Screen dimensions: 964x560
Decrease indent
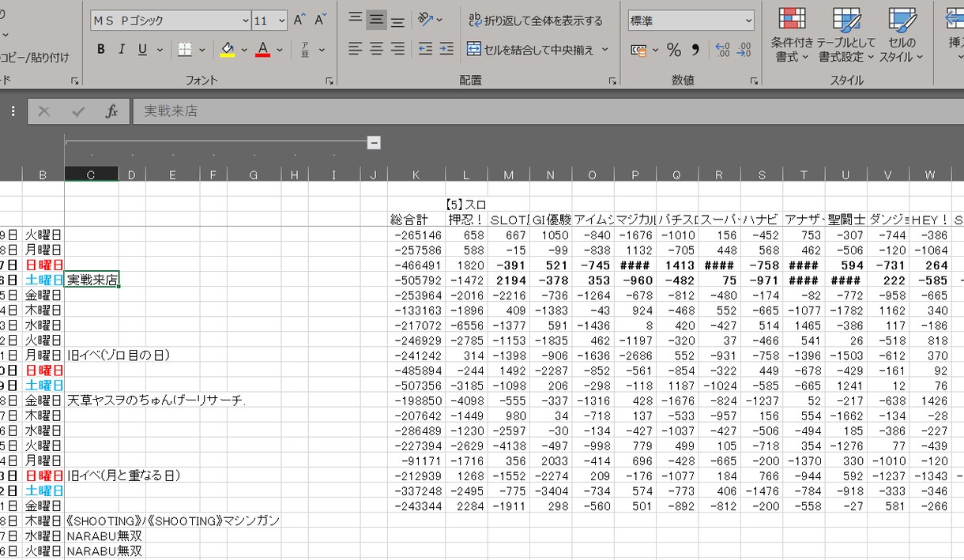tap(425, 49)
